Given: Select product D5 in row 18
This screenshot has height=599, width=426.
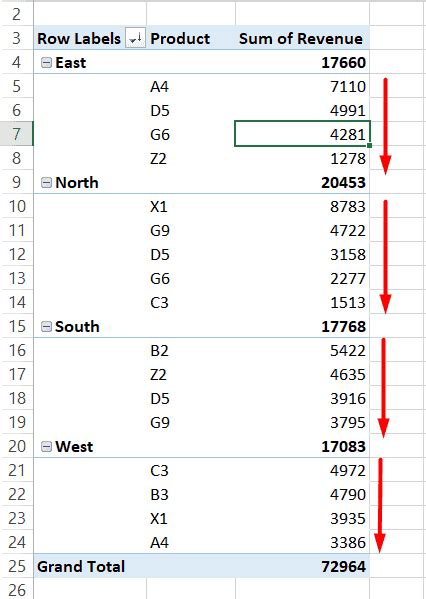Looking at the screenshot, I should click(191, 398).
